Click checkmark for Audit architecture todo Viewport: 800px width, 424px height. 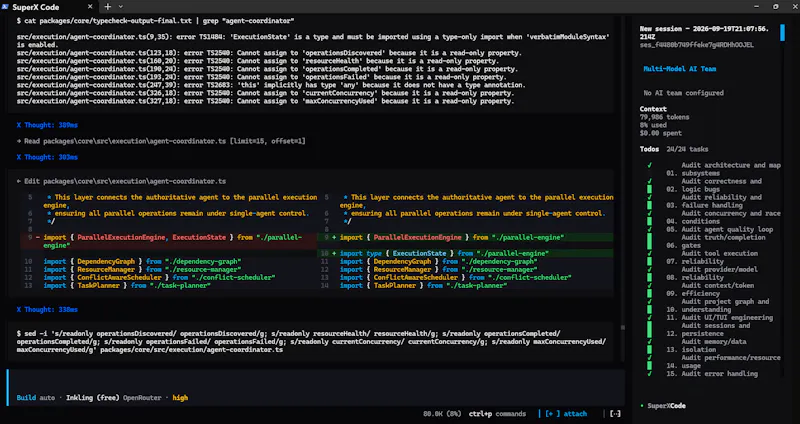click(649, 165)
